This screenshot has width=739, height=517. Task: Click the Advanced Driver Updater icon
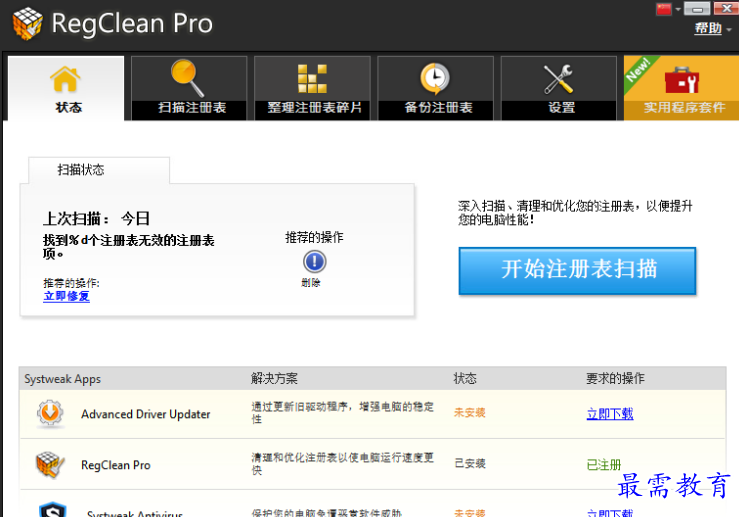coord(50,414)
